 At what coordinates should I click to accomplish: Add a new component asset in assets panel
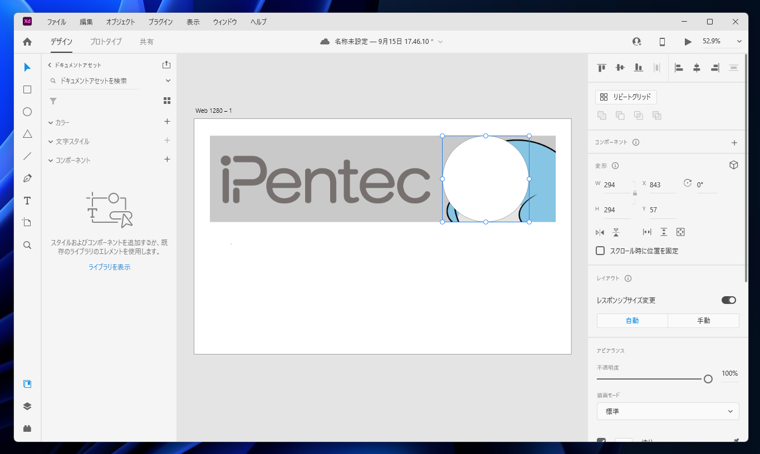[167, 159]
